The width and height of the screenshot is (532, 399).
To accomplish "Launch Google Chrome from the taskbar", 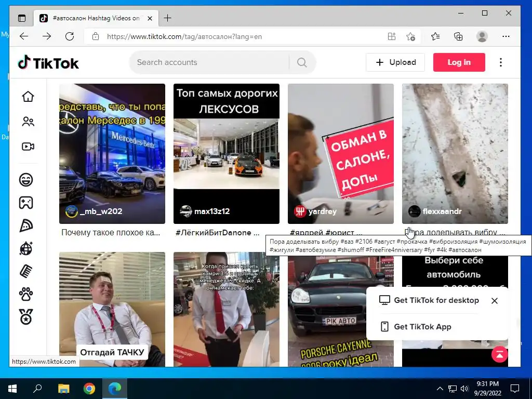I will click(89, 389).
